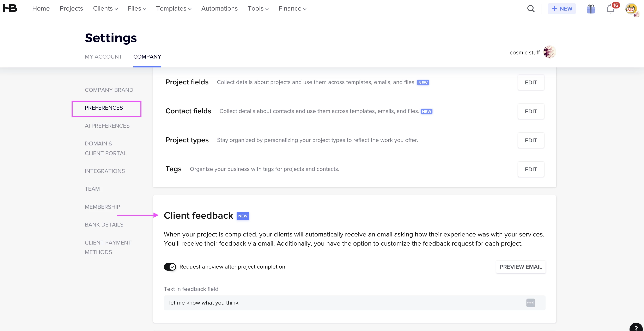Click the cosmic stuff company logo
644x331 pixels.
(549, 52)
